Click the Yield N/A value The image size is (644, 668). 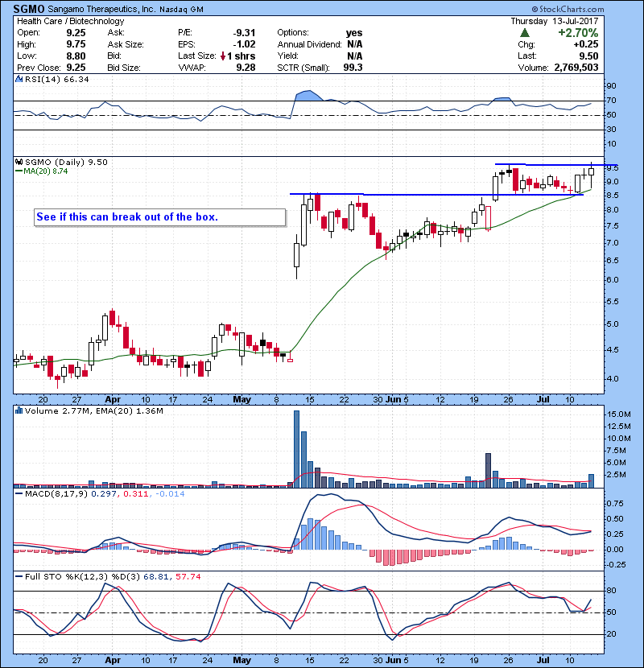(355, 56)
